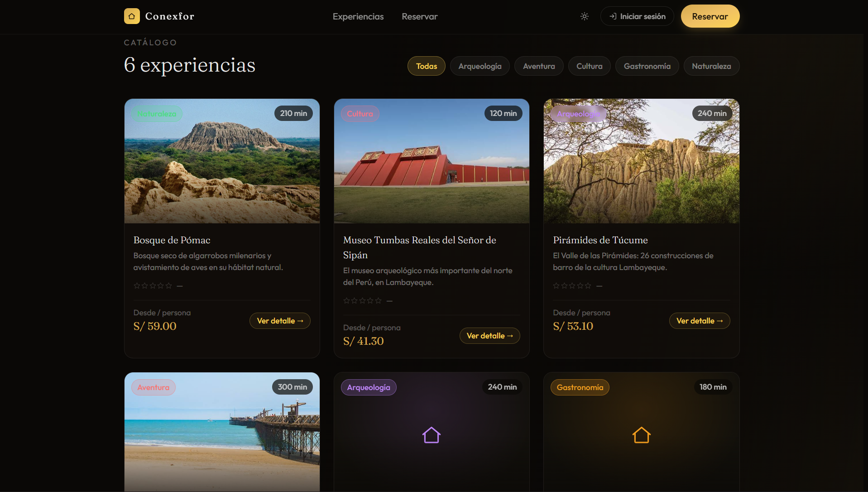Click the 180 min duration badge
This screenshot has width=868, height=492.
pos(713,387)
